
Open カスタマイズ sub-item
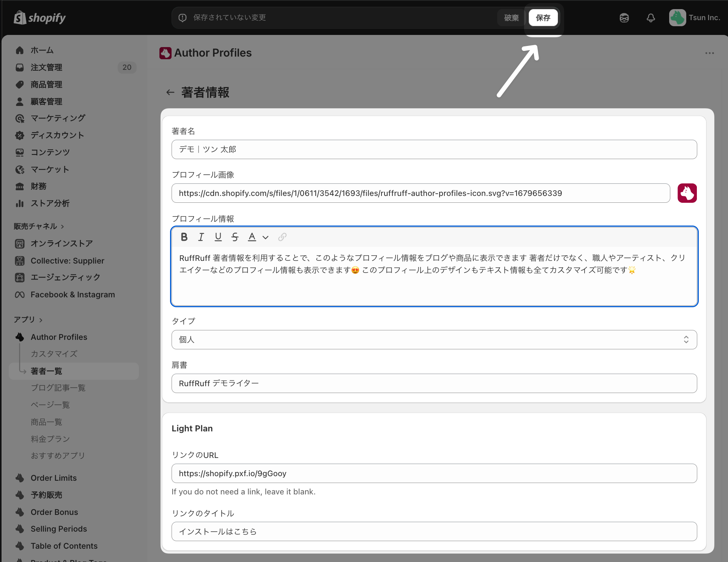(54, 354)
